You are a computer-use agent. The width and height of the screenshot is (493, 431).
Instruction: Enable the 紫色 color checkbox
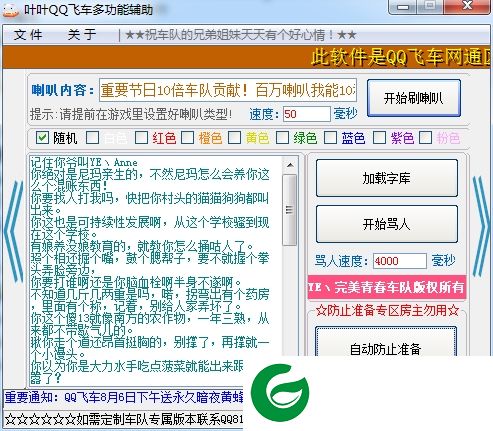[x=379, y=137]
